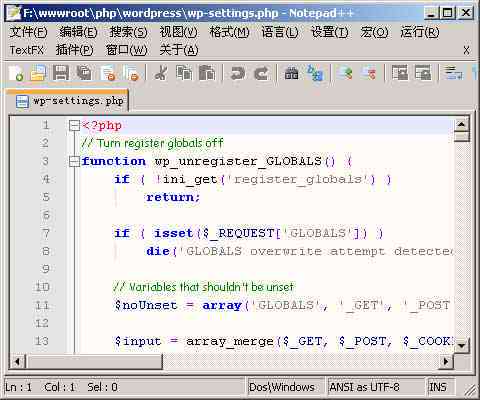Click the horizontal scrollbar thumb
Image resolution: width=480 pixels, height=400 pixels.
[x=94, y=361]
